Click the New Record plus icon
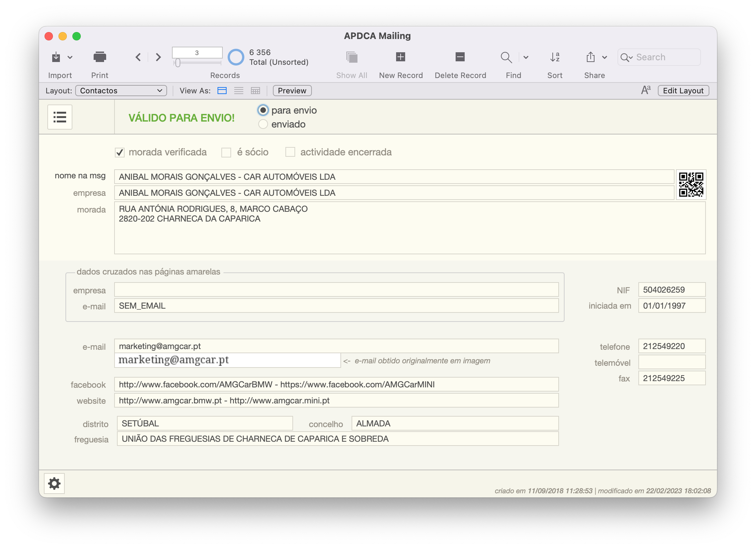 pyautogui.click(x=401, y=57)
